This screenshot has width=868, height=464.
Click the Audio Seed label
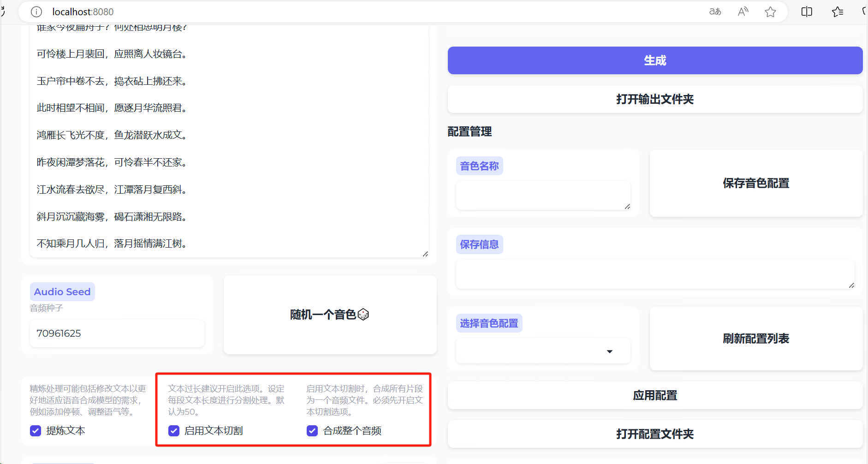pos(62,292)
